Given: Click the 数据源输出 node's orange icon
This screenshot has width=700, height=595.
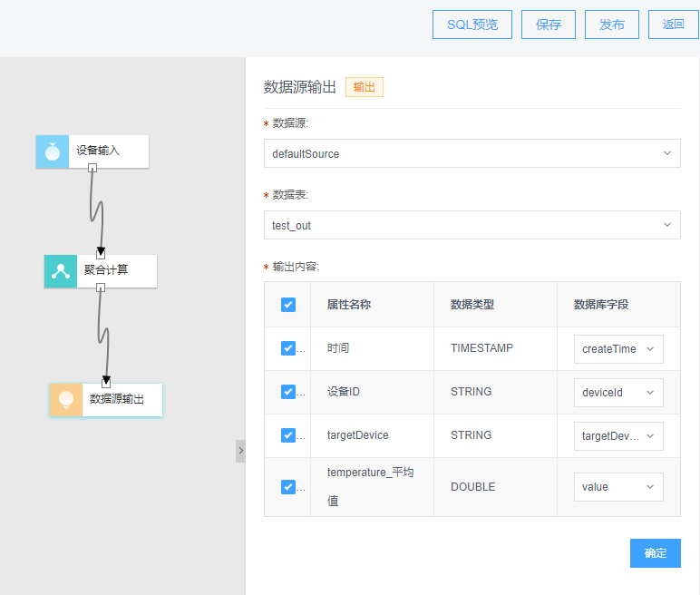Looking at the screenshot, I should [x=66, y=400].
